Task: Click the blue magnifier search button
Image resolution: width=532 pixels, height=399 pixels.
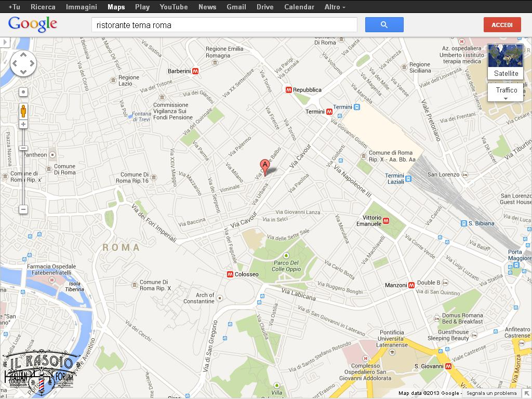Action: click(384, 24)
